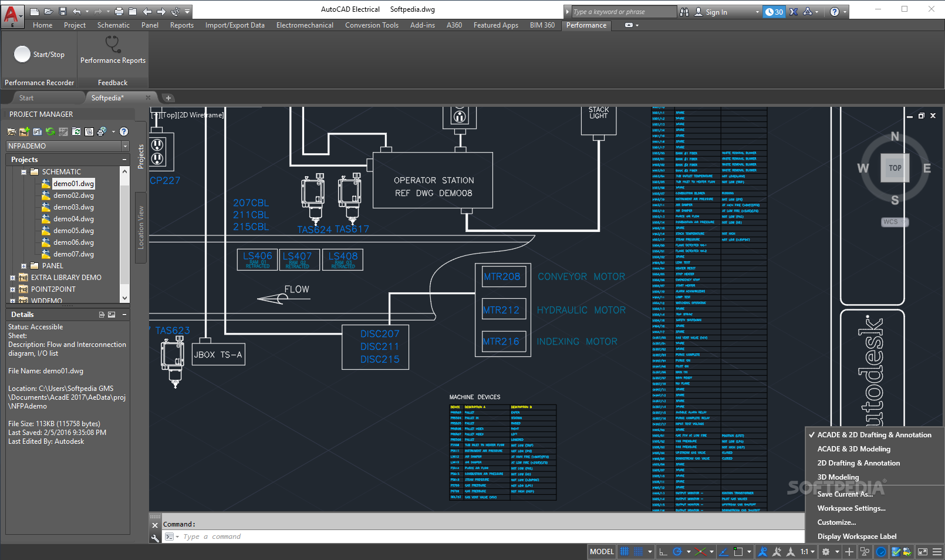945x560 pixels.
Task: Open the Import/Export Data tab
Action: tap(235, 25)
